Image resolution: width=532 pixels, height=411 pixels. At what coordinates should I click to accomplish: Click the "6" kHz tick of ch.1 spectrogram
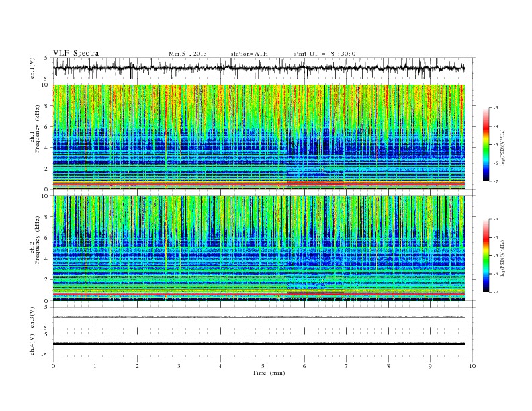pos(47,127)
